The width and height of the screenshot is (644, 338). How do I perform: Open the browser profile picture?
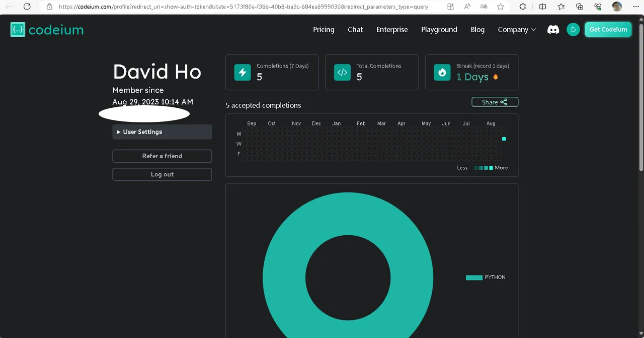point(617,7)
